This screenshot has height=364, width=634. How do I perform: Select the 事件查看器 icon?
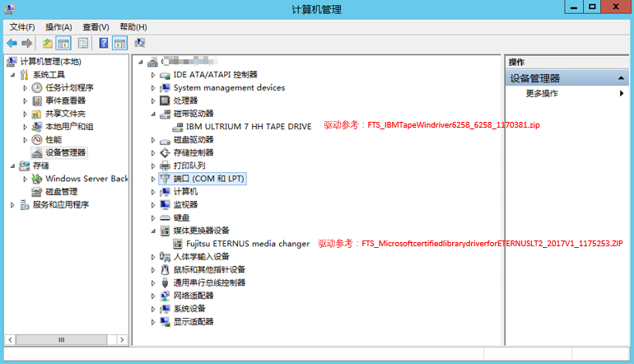[x=37, y=100]
